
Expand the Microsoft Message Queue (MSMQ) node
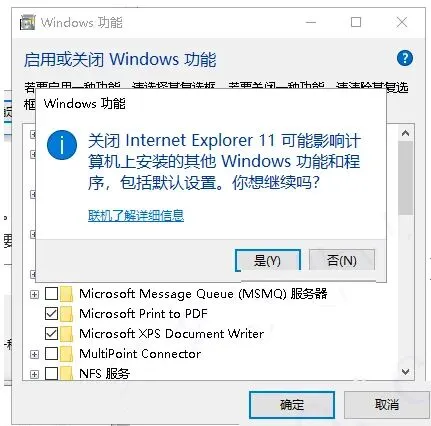tap(34, 294)
